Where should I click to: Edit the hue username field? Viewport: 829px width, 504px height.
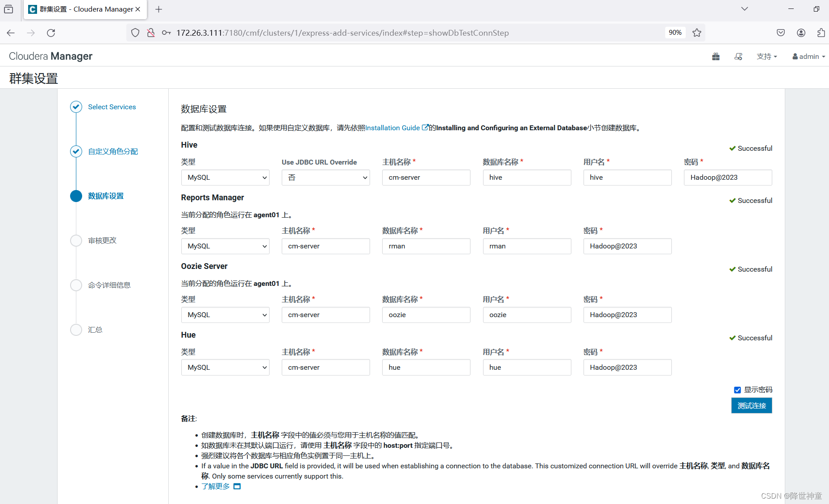pos(527,368)
